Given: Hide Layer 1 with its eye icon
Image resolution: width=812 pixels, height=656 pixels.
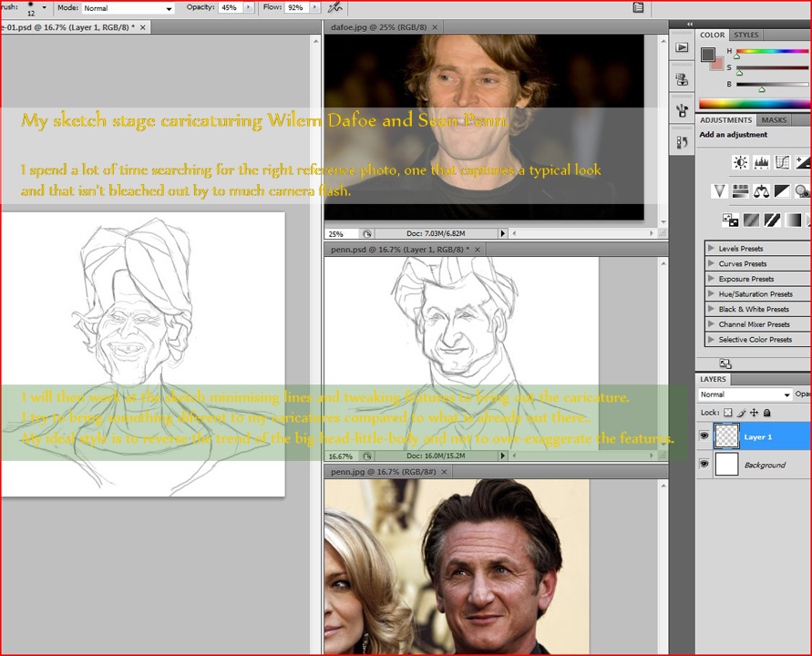Looking at the screenshot, I should point(704,436).
